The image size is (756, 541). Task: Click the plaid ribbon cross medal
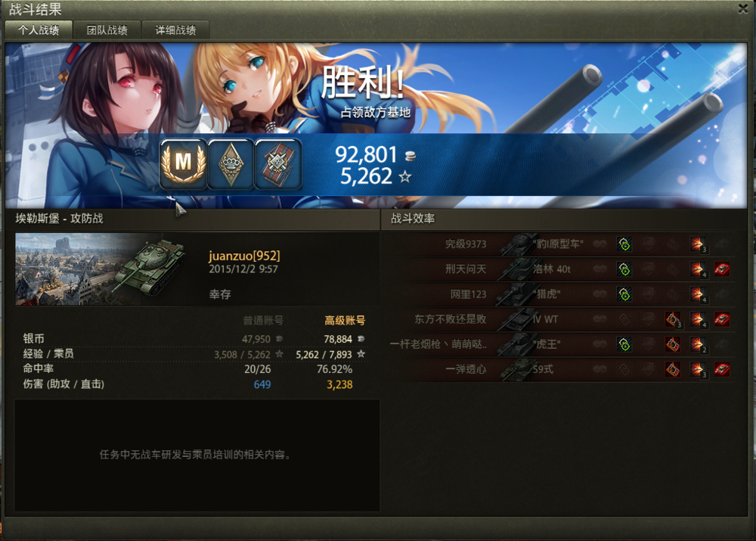coord(277,163)
